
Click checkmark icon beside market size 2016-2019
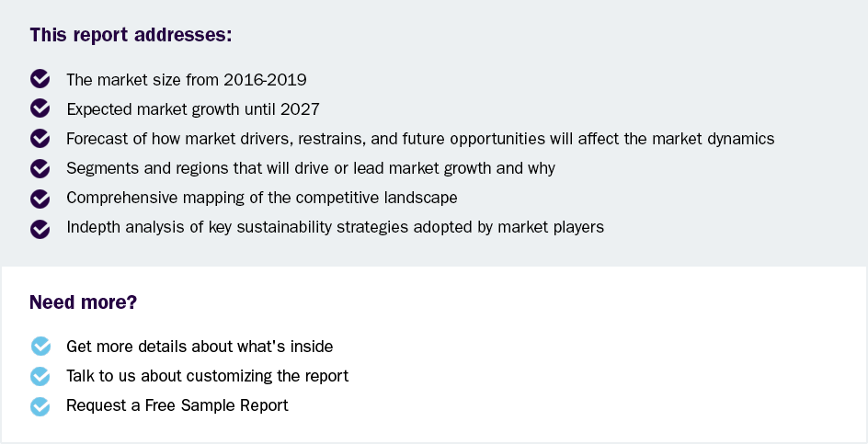(x=40, y=79)
